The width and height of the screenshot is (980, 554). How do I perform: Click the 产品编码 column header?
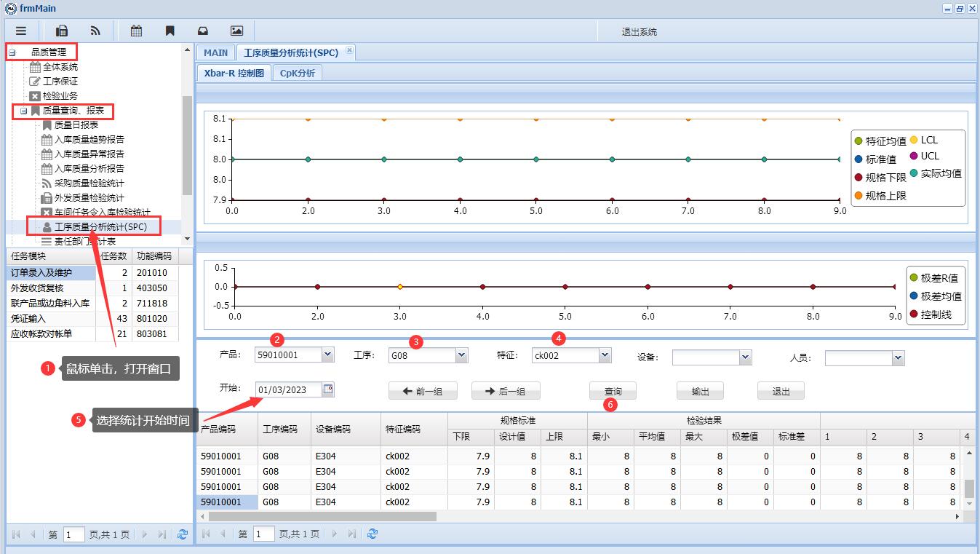[226, 430]
